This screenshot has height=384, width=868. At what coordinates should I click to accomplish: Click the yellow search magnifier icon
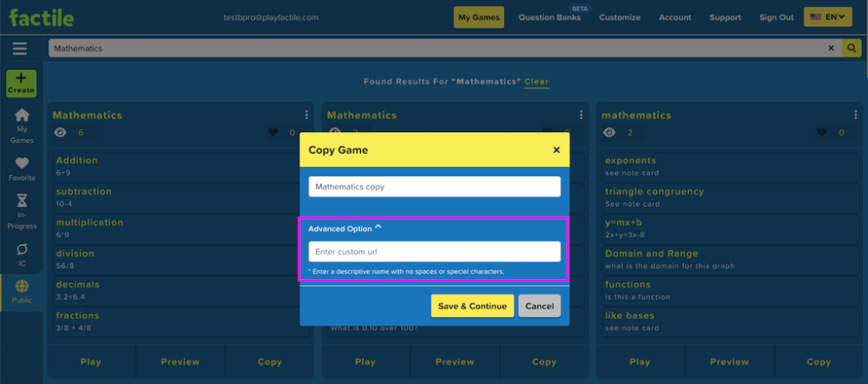coord(852,48)
